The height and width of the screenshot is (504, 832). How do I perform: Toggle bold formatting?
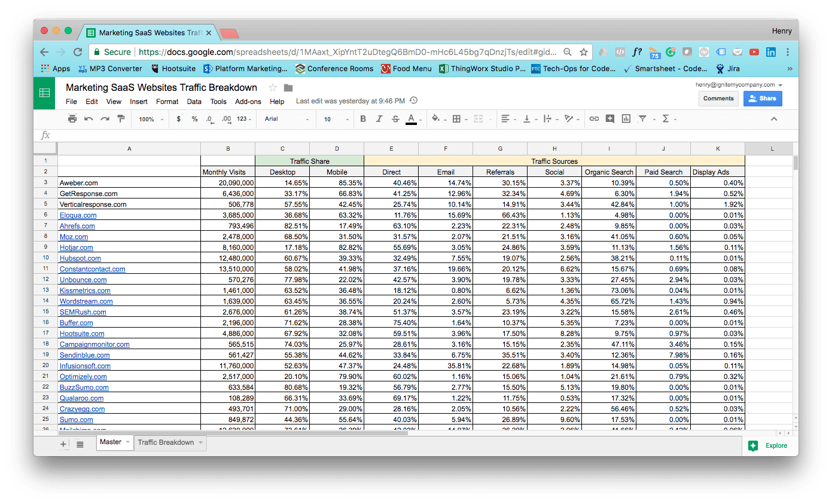click(363, 119)
